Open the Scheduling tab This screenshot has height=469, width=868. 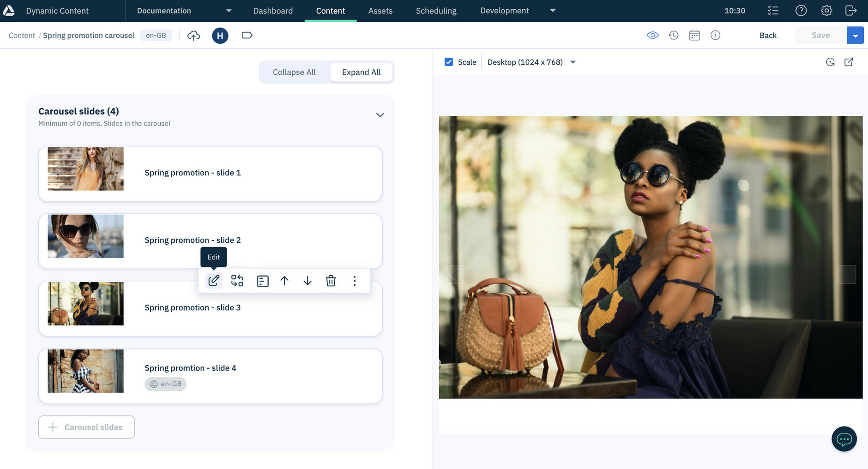pyautogui.click(x=436, y=11)
